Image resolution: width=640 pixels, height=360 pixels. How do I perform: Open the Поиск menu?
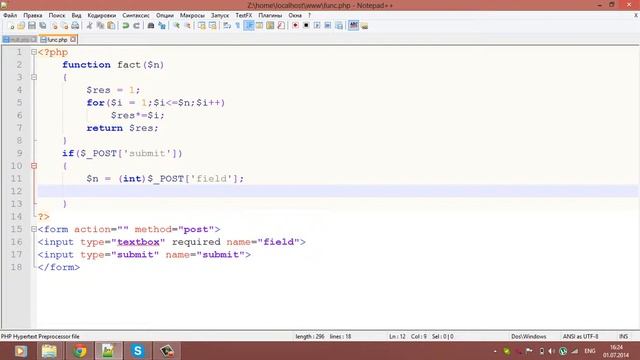pos(57,15)
